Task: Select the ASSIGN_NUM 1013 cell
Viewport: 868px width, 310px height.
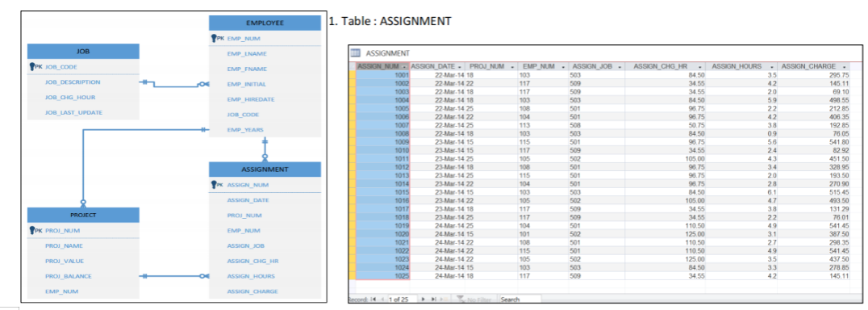Action: coord(383,175)
